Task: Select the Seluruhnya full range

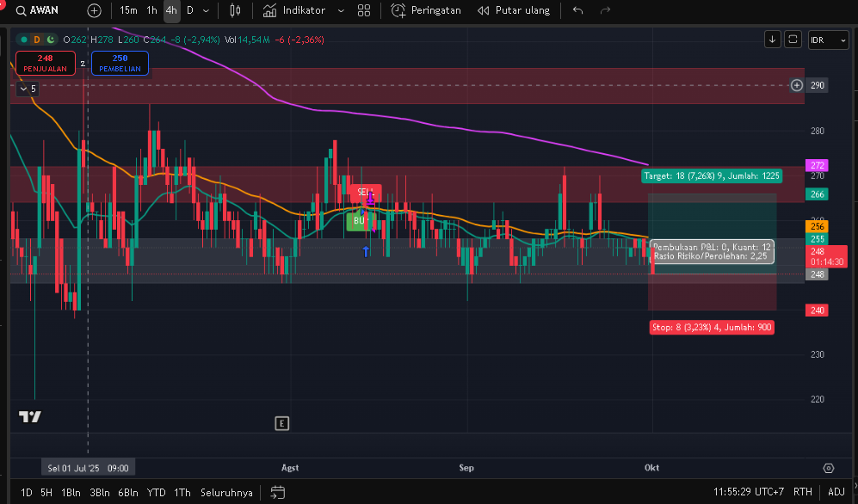Action: 226,493
